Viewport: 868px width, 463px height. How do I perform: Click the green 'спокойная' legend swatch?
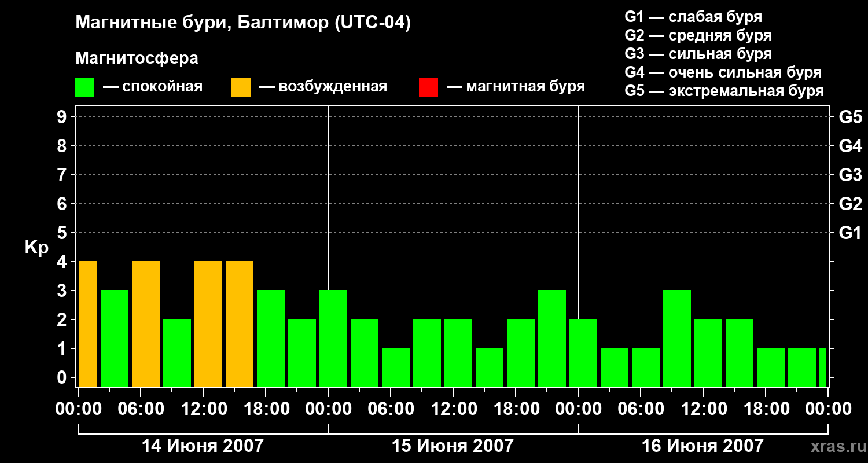tap(84, 87)
